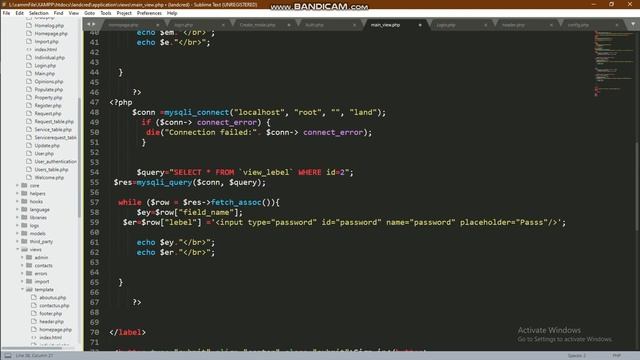This screenshot has height=360, width=640.
Task: Open the Selection menu
Action: coord(38,13)
